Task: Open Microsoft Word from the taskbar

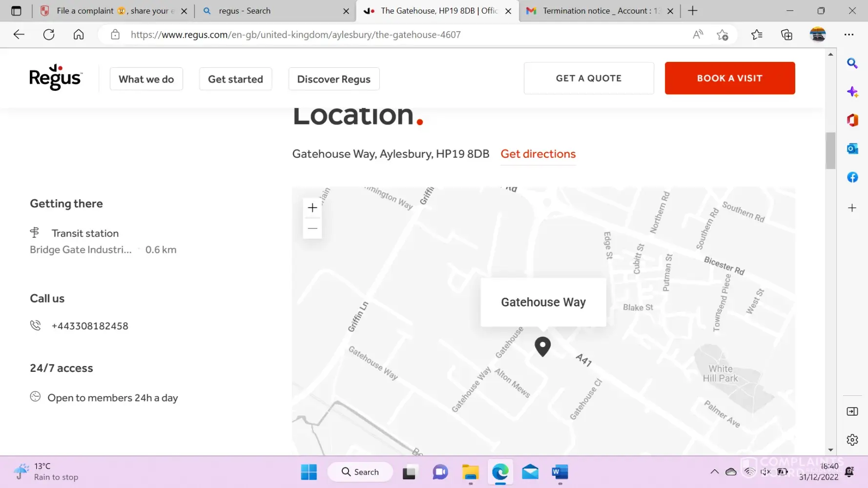Action: [x=559, y=472]
